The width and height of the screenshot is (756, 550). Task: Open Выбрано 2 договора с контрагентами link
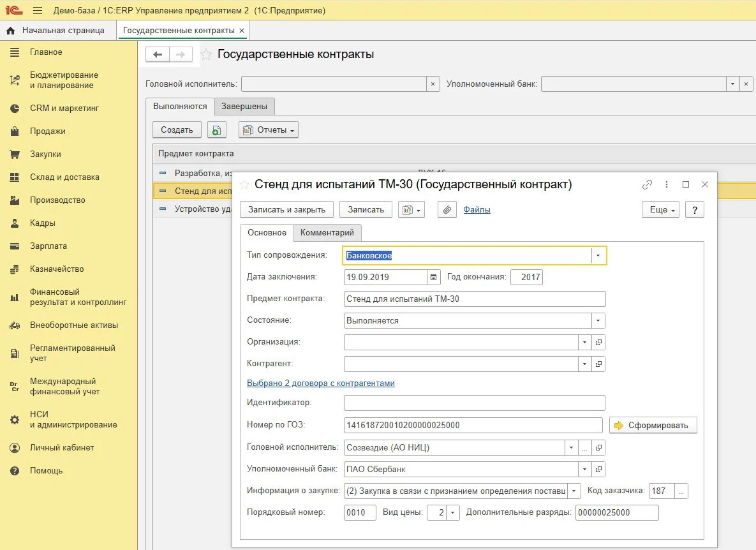321,383
